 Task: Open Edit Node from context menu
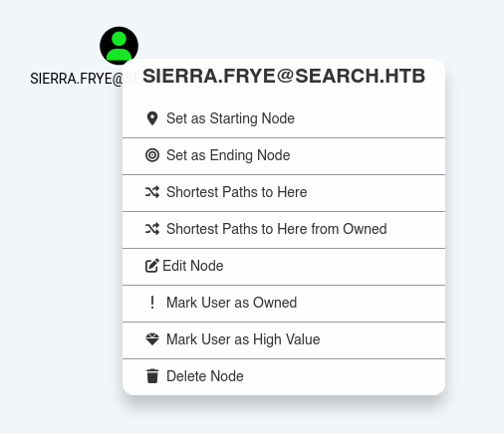(284, 267)
